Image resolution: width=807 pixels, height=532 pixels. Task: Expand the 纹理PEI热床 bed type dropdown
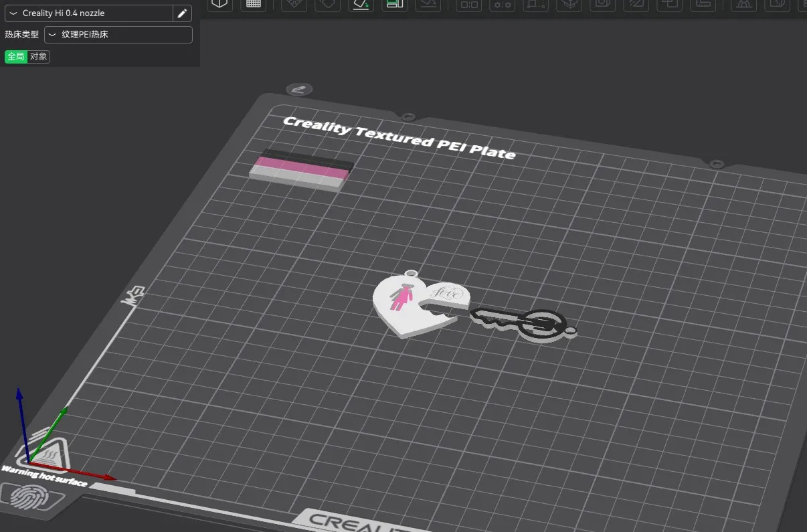click(x=118, y=35)
